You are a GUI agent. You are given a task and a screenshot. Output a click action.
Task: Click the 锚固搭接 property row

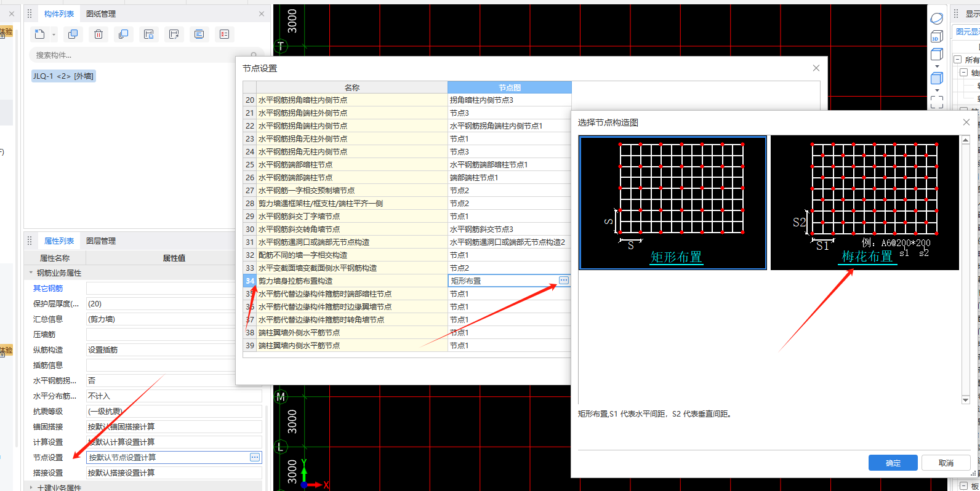(x=143, y=426)
